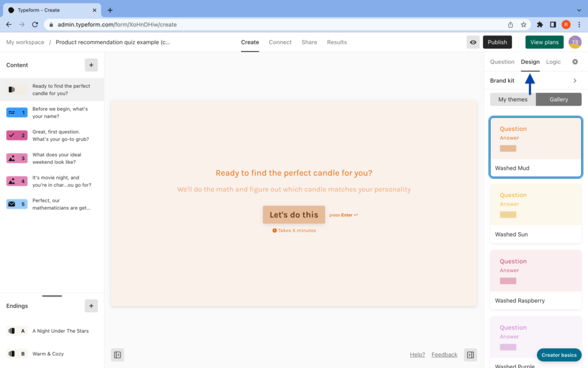Click the form preview eye icon
588x368 pixels.
(472, 42)
